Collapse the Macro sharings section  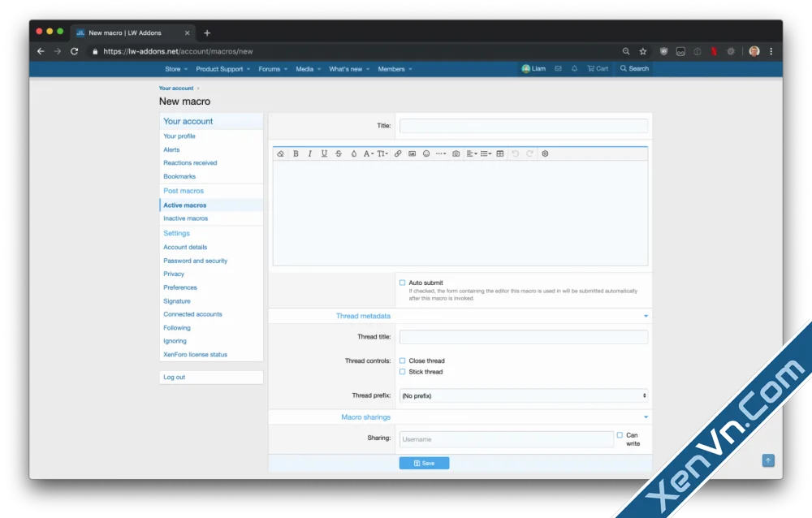(646, 417)
